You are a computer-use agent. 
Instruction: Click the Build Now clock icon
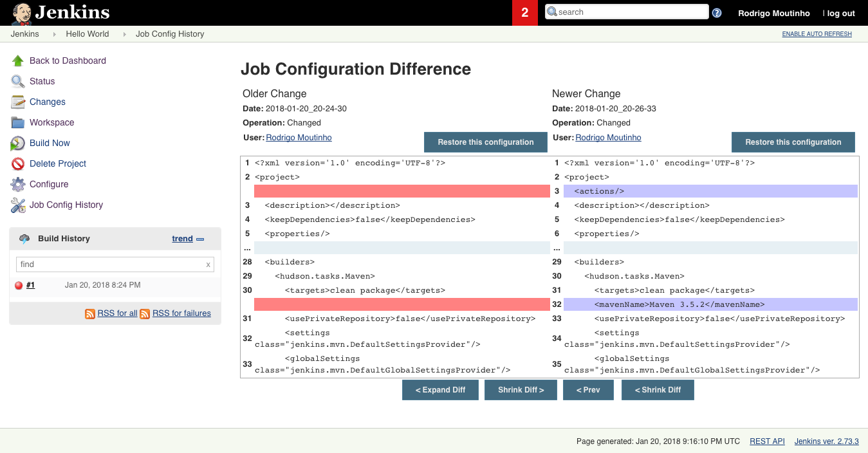(x=18, y=143)
